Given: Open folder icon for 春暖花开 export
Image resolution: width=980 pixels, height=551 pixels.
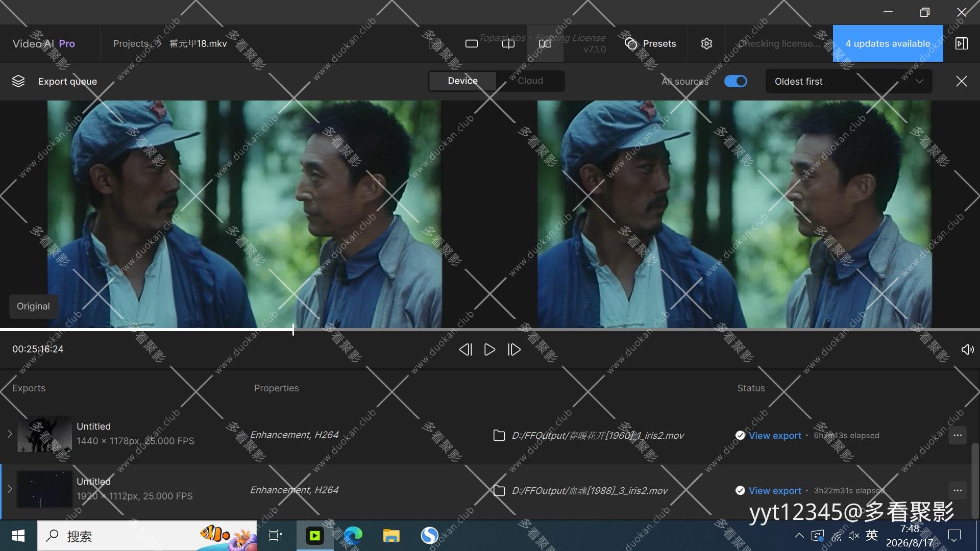Looking at the screenshot, I should 499,435.
